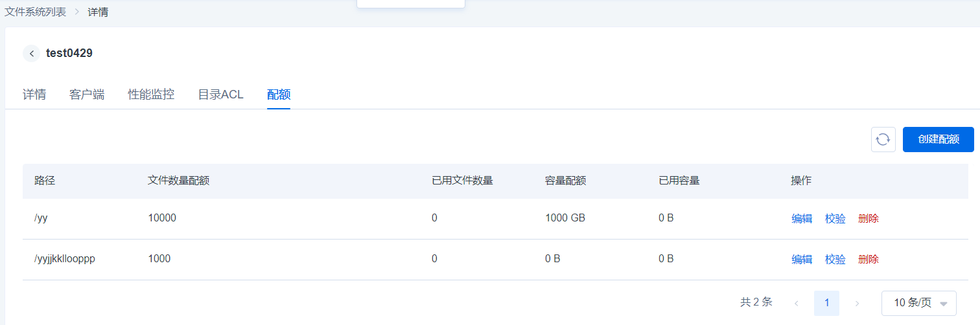Select page 1 in pagination

click(x=826, y=303)
